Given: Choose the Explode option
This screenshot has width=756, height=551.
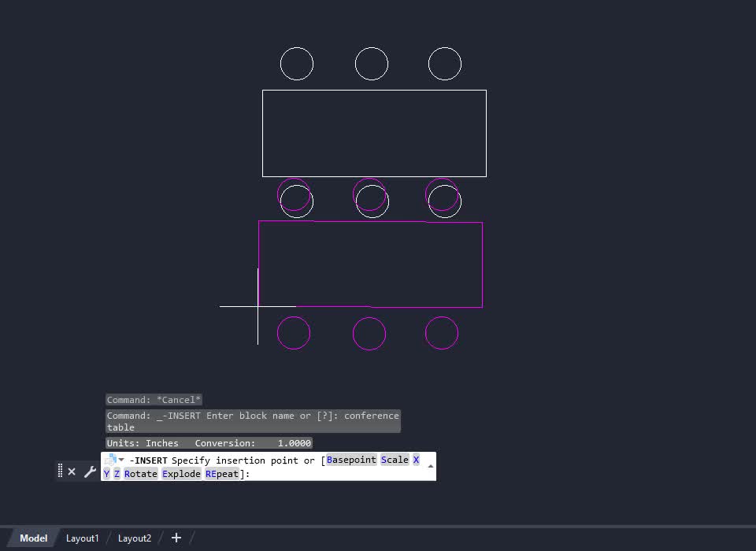Looking at the screenshot, I should coord(181,474).
